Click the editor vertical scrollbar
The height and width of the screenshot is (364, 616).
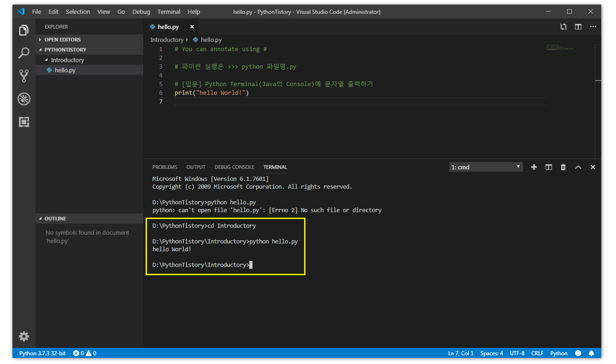pyautogui.click(x=598, y=63)
